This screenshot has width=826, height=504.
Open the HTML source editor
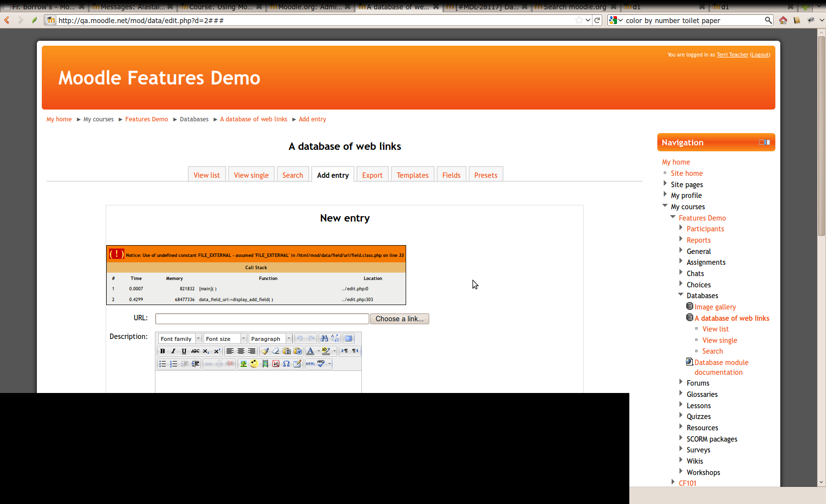point(311,364)
